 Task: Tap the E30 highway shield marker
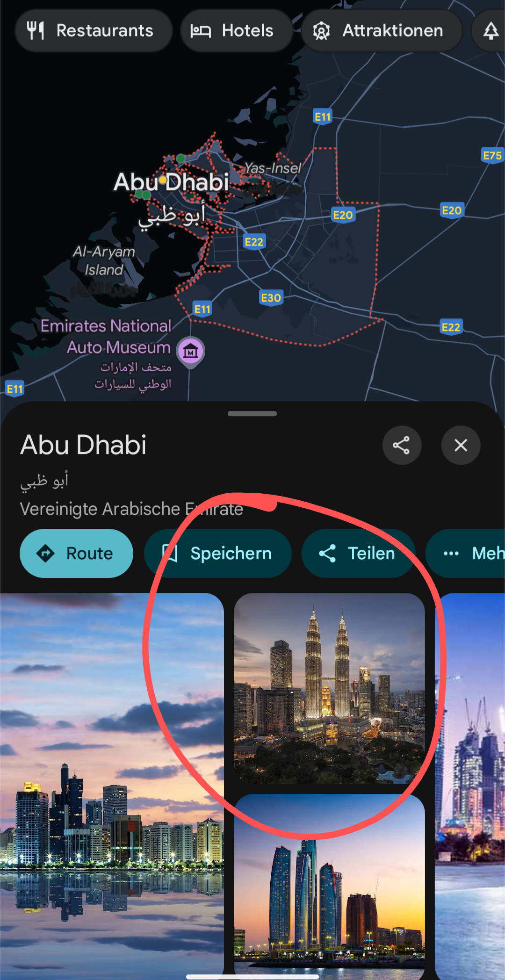[x=271, y=298]
